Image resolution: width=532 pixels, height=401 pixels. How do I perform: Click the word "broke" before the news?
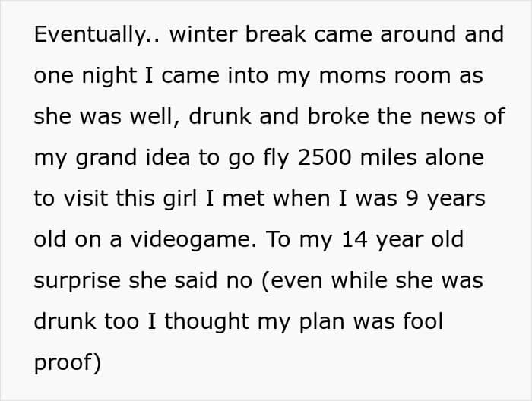338,116
